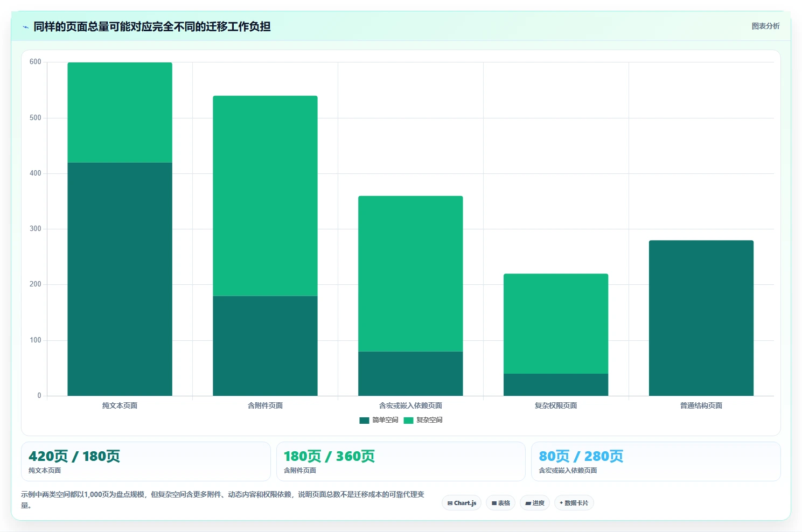Viewport: 802px width, 532px height.
Task: Click the dark segment of the 含宏或嵌入依赖页面 bar
Action: (x=410, y=374)
